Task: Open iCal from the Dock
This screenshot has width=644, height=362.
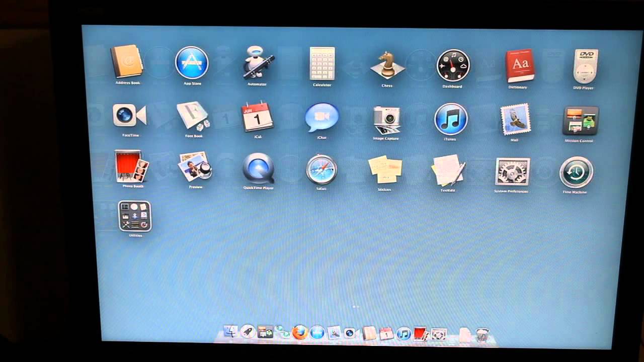Action: click(386, 333)
